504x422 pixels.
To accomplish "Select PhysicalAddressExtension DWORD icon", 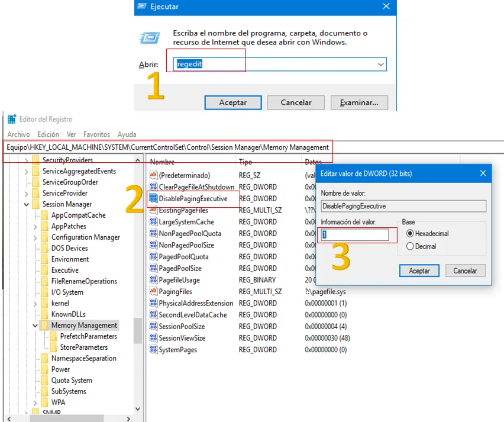I will 153,303.
